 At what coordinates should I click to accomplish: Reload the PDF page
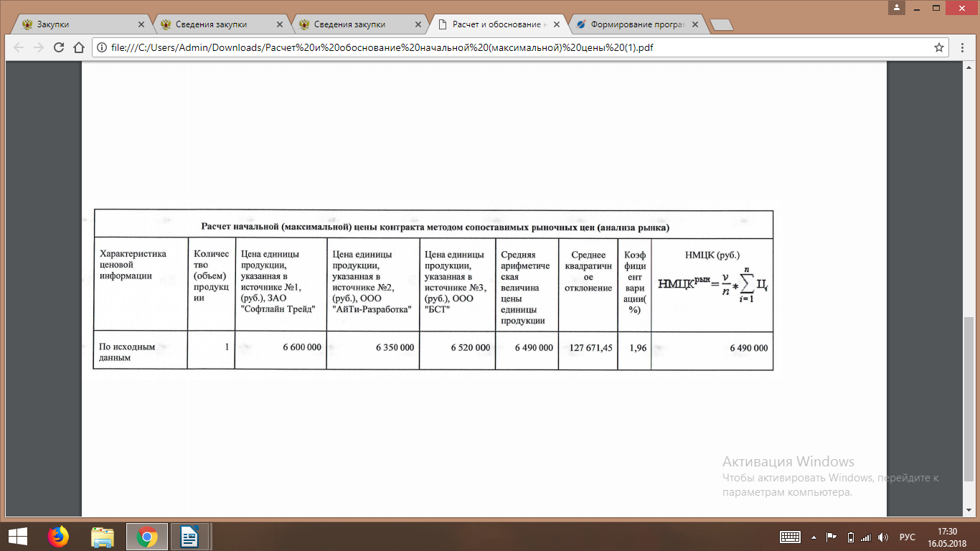coord(60,48)
